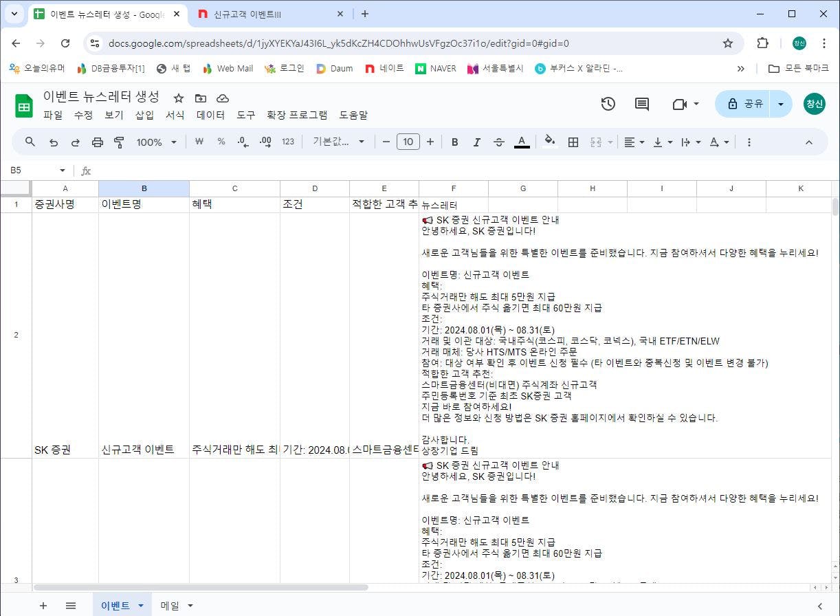Open the cell fill color picker
Viewport: 840px width, 616px height.
[x=550, y=142]
